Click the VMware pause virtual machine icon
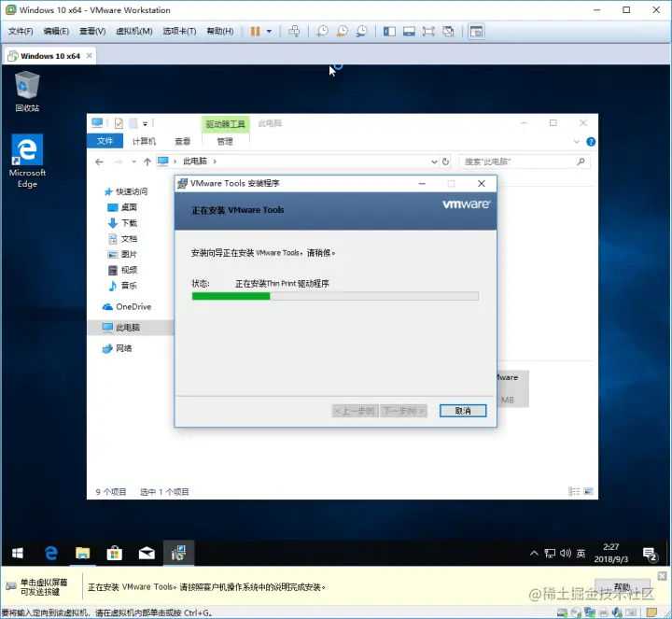 (x=255, y=32)
